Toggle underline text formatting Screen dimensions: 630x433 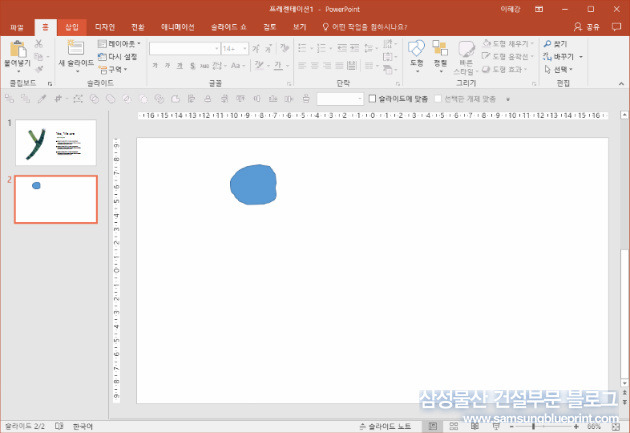click(180, 65)
